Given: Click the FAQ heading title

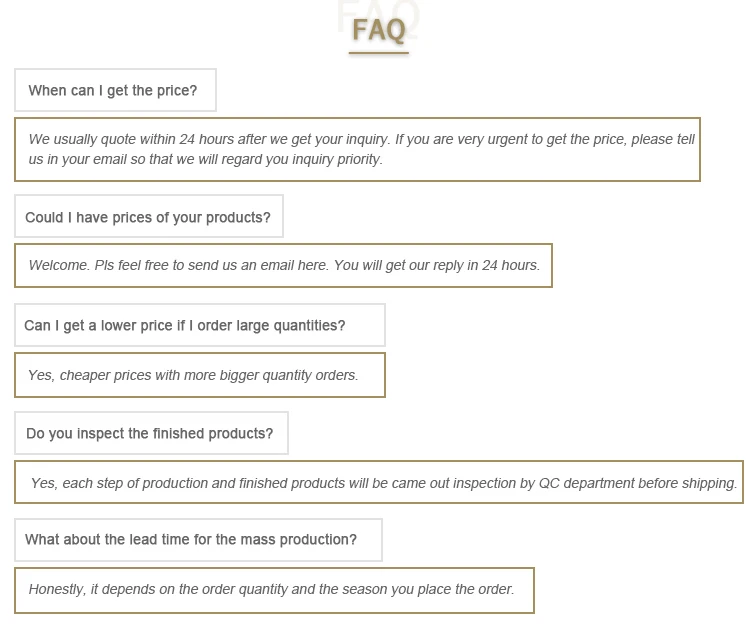Looking at the screenshot, I should (x=379, y=30).
